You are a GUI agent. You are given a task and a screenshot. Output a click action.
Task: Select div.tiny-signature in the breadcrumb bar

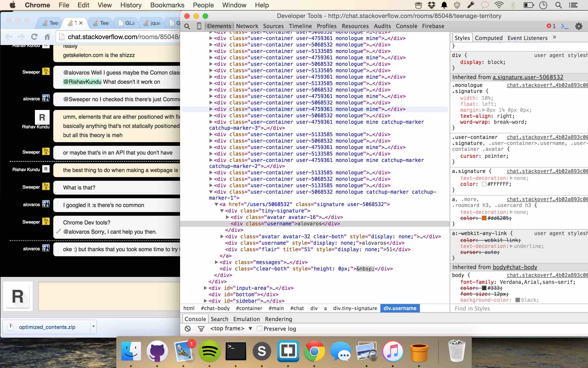coord(355,308)
